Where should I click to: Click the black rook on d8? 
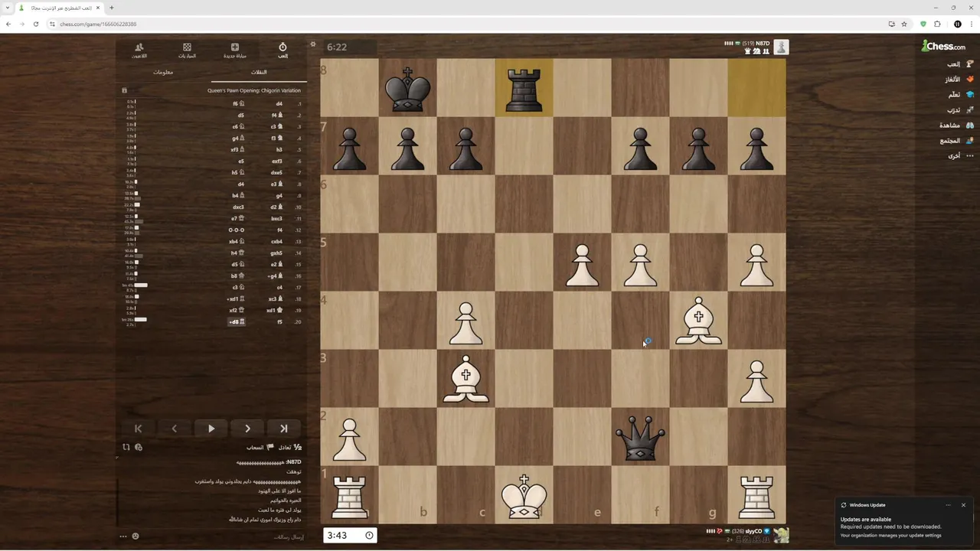(524, 88)
